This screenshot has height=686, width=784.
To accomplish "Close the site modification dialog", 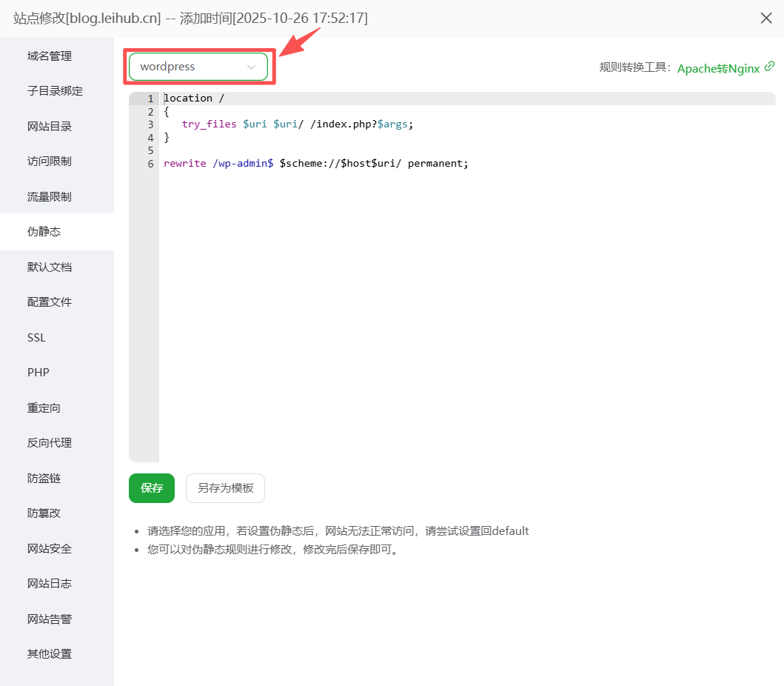I will coord(766,19).
